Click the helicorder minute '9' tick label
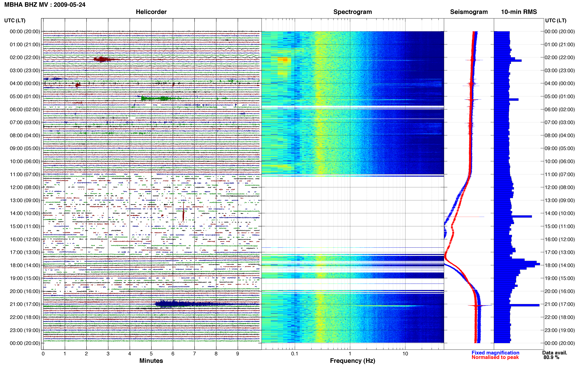 237,354
